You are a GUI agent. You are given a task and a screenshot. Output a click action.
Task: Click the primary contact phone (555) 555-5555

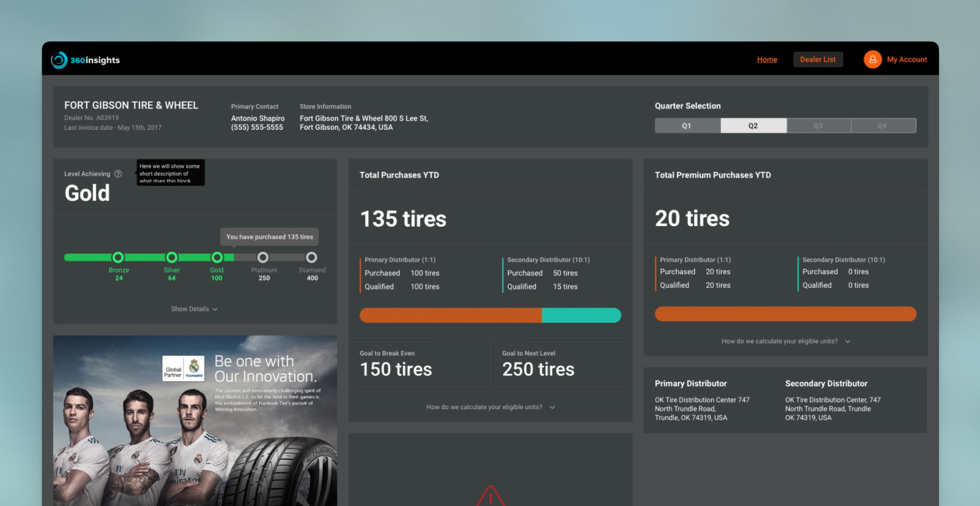pyautogui.click(x=257, y=127)
